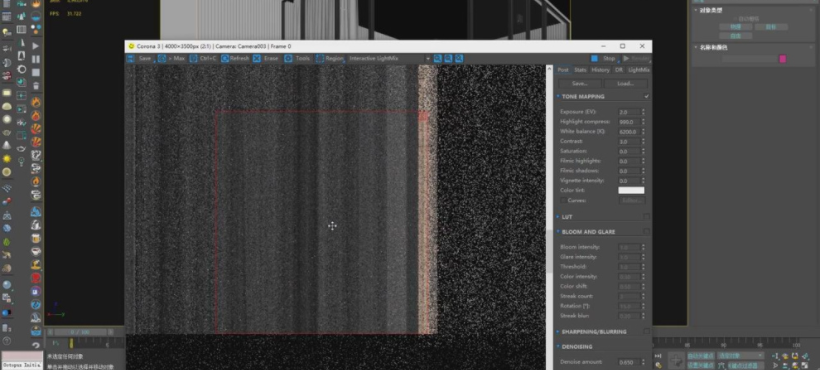Image resolution: width=820 pixels, height=370 pixels.
Task: Click the Erase icon in render toolbar
Action: point(257,59)
